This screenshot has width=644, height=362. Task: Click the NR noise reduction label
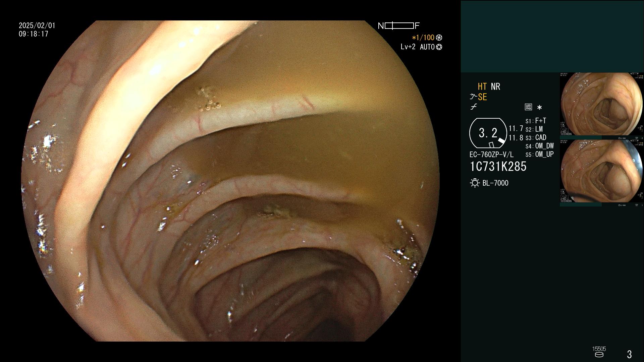[x=495, y=86]
